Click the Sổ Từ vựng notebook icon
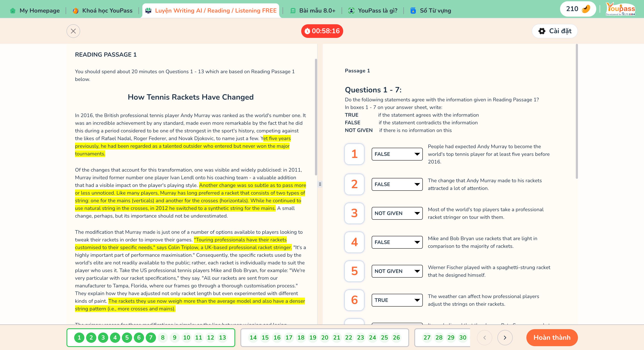 click(x=413, y=11)
